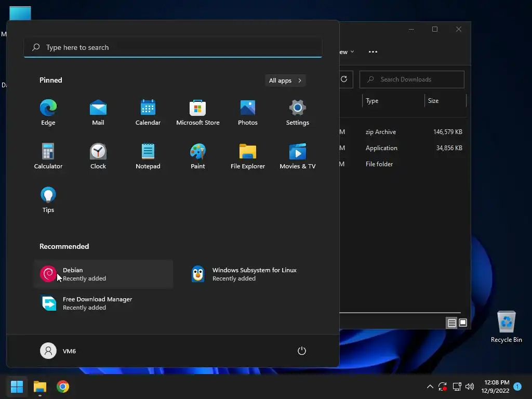Click the power button in Start menu

302,351
